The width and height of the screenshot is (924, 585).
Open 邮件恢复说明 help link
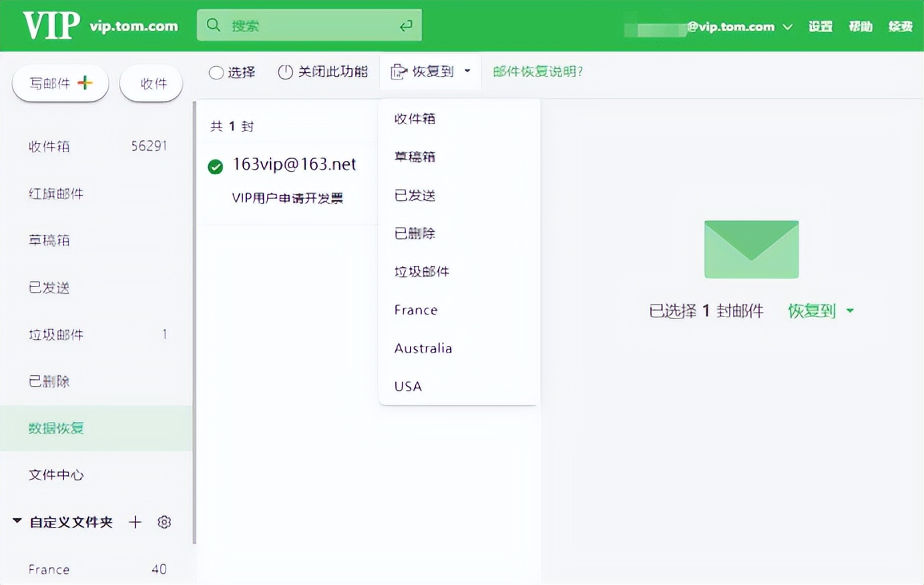[x=537, y=71]
